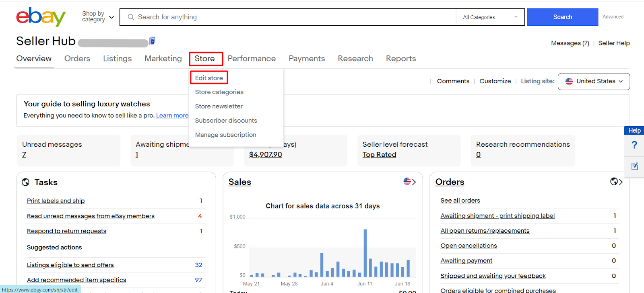644x293 pixels.
Task: Open Awaiting shipment - print shipping label
Action: (x=497, y=216)
